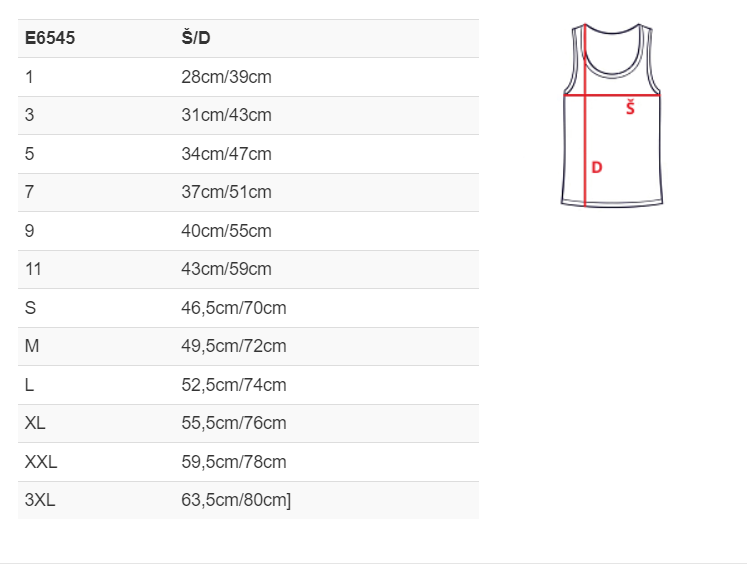The height and width of the screenshot is (565, 747).
Task: Click the red D length label on diagram
Action: (596, 167)
